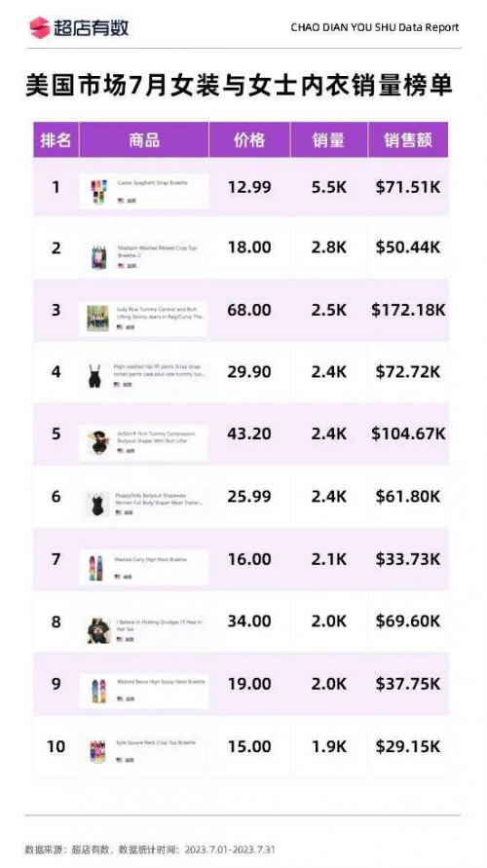487x868 pixels.
Task: Select the Madison Washed Ribbed Crop Top image
Action: 99,257
